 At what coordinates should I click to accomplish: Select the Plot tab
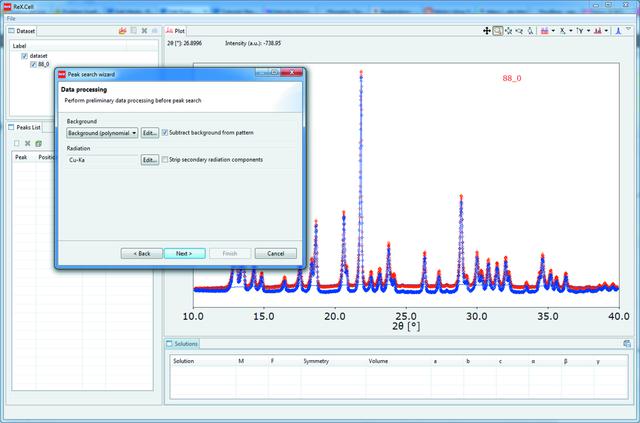(176, 31)
